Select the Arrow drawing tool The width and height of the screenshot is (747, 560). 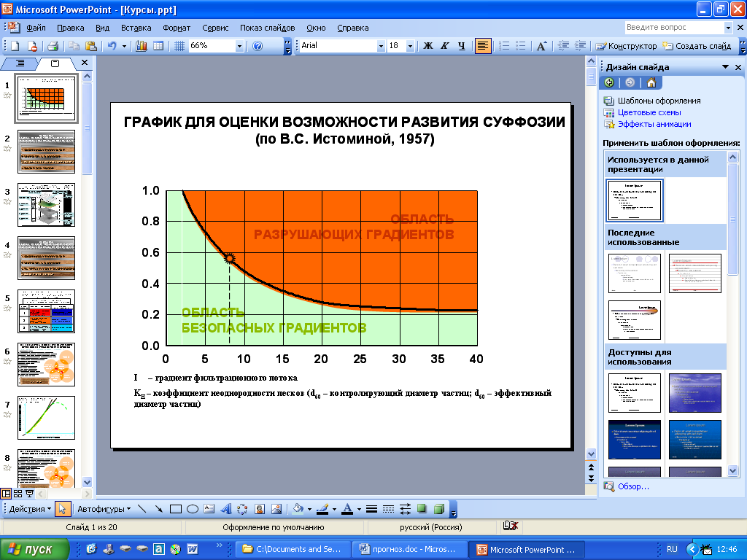click(x=158, y=509)
